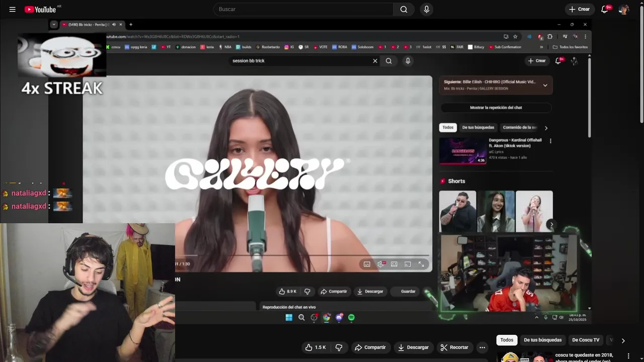The width and height of the screenshot is (644, 362).
Task: Advance chips with arrow after De Coscu TV
Action: [x=623, y=340]
